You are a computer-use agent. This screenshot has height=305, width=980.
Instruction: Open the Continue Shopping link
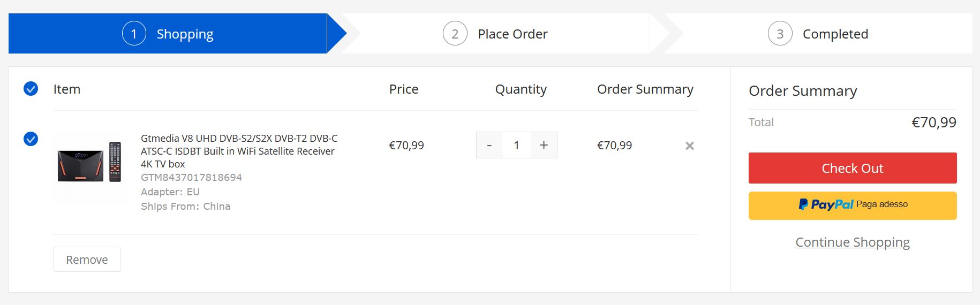pyautogui.click(x=852, y=242)
